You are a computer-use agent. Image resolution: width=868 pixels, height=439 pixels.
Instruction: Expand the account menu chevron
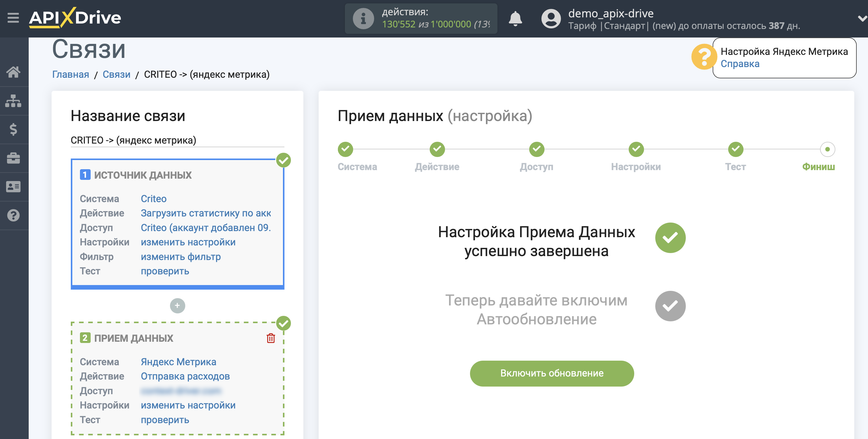click(862, 19)
